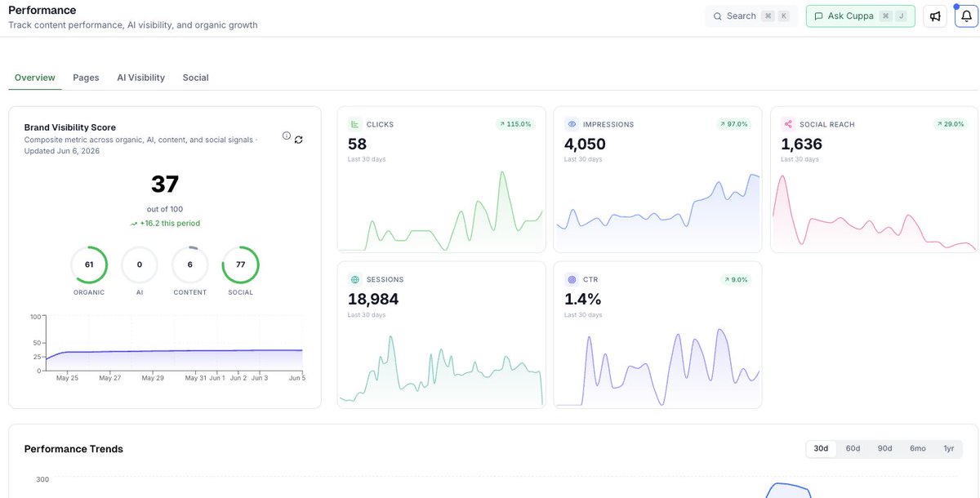This screenshot has width=980, height=498.
Task: Click the Social score ring showing 77
Action: (241, 265)
